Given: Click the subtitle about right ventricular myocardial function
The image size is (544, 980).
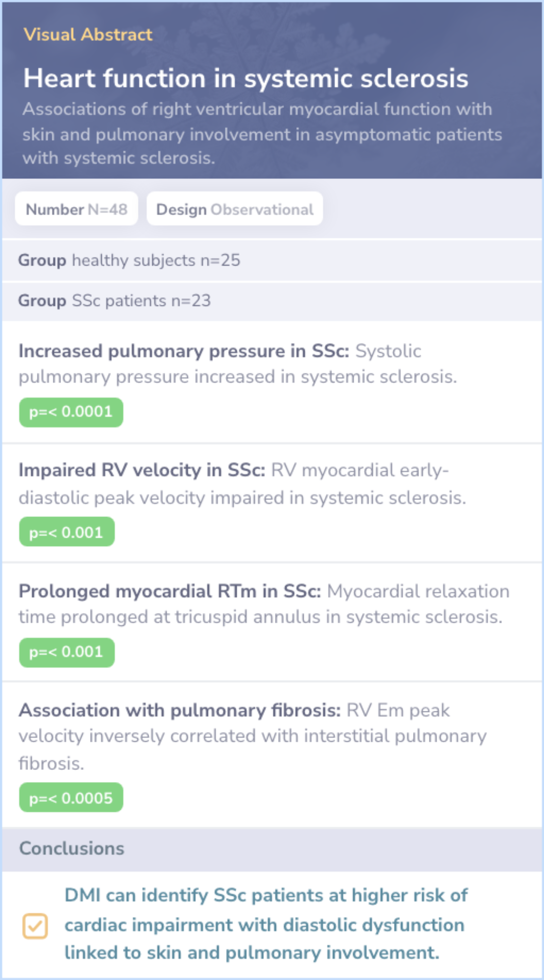Looking at the screenshot, I should [x=262, y=134].
